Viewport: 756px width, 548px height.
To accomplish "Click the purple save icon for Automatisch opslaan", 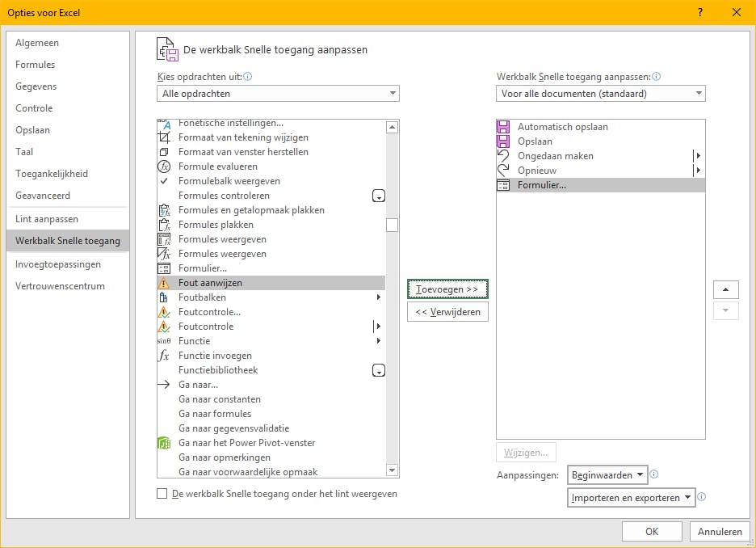I will 503,127.
